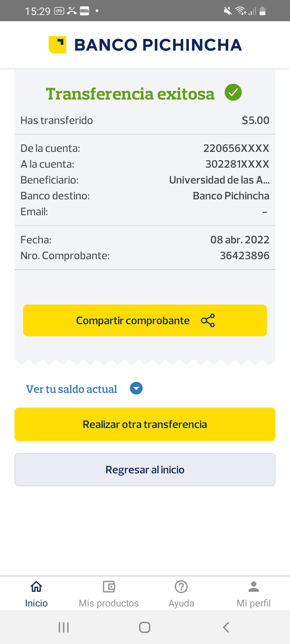Tap the Banco Pichincha yellow logo
This screenshot has width=290, height=644.
[57, 45]
